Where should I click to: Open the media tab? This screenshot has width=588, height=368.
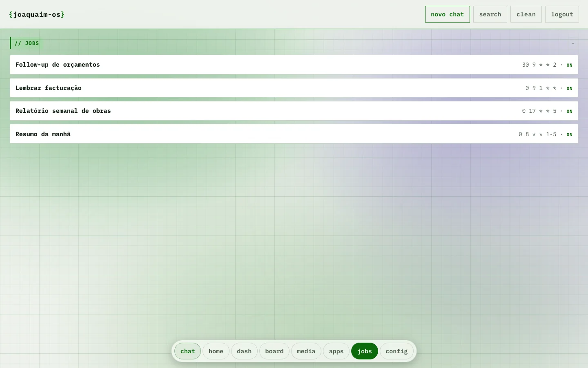[306, 351]
